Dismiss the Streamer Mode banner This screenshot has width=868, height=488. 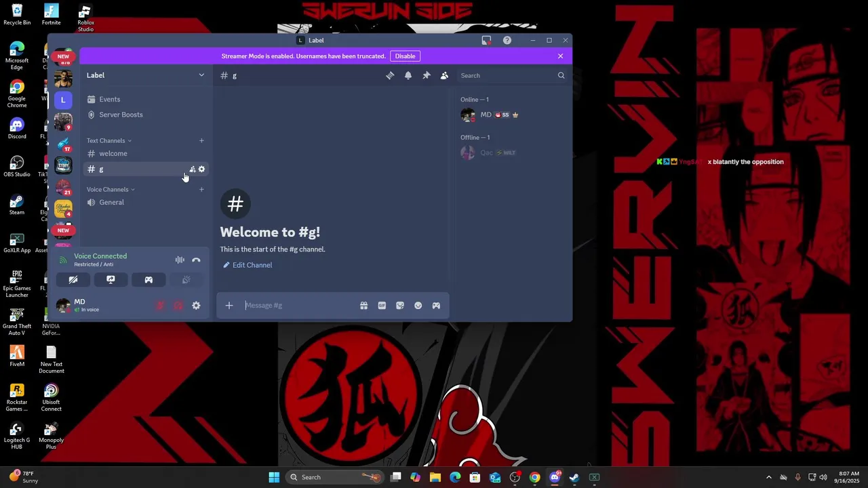click(560, 56)
